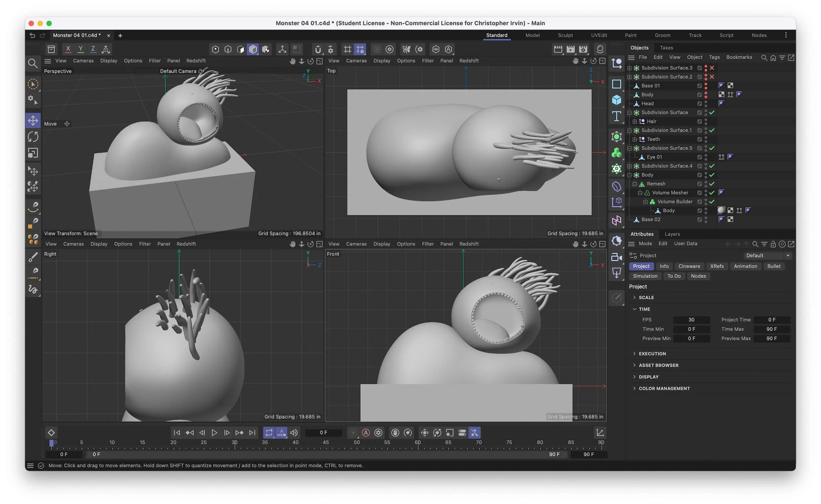Toggle X axis lock icon
821x504 pixels.
[x=68, y=49]
